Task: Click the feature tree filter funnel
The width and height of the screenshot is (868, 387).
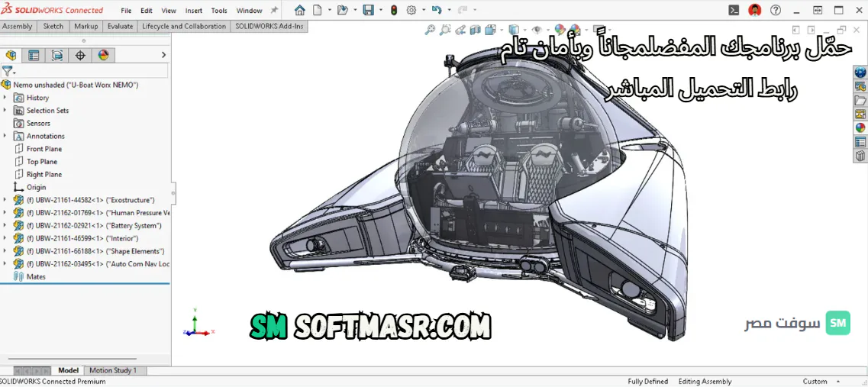Action: 7,71
